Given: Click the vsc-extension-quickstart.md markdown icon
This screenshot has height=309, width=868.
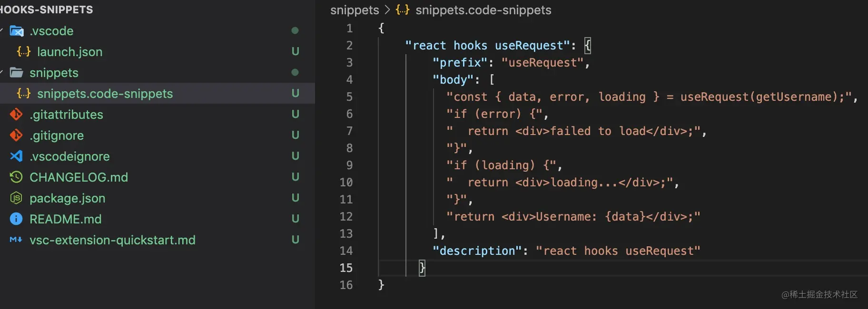Looking at the screenshot, I should (16, 240).
